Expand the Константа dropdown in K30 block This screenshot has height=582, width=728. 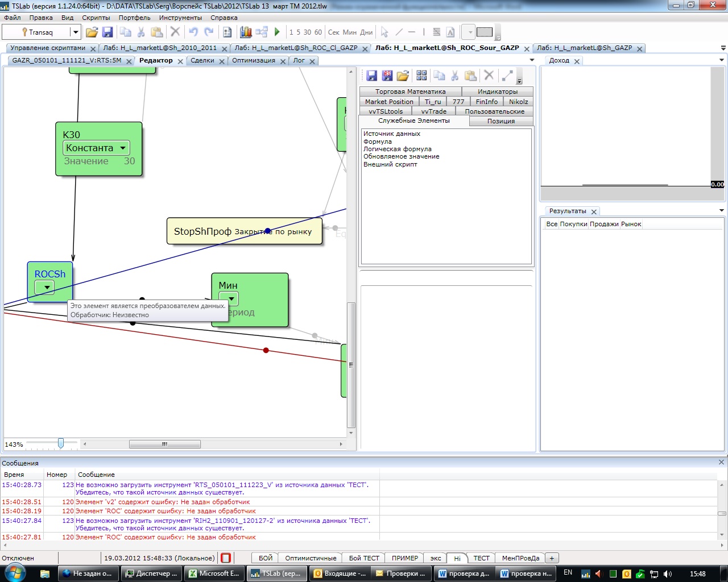pos(123,148)
